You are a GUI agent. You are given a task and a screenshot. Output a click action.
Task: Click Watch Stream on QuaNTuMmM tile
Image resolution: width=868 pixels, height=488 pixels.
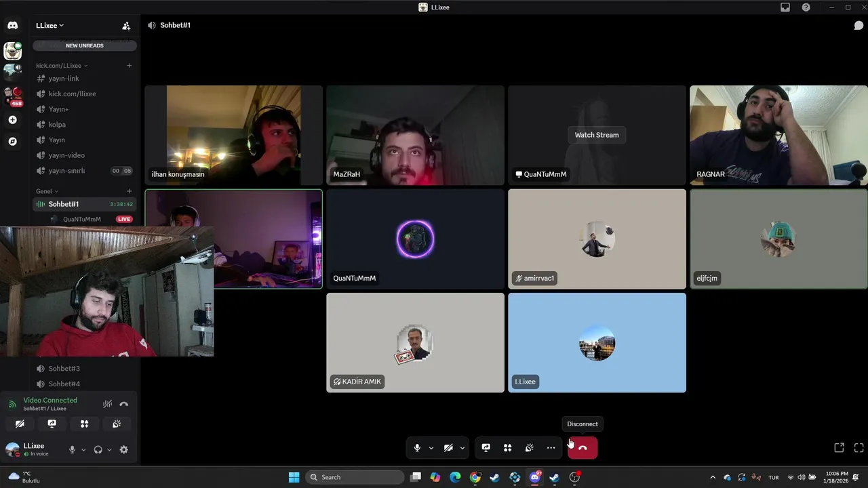point(597,135)
